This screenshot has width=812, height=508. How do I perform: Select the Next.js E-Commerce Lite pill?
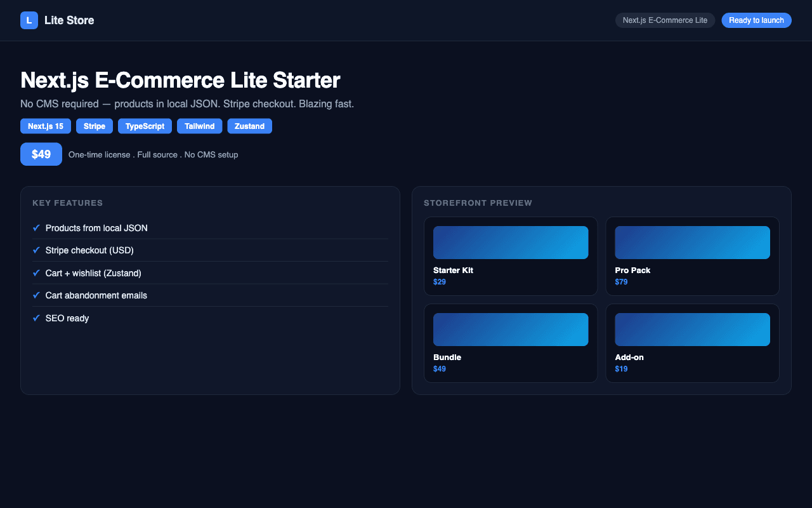coord(665,20)
